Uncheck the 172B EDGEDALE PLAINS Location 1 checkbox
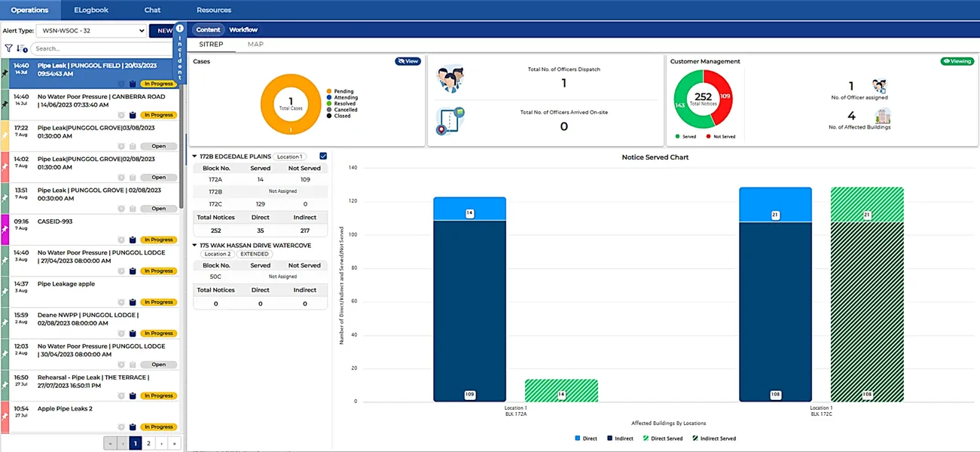The image size is (980, 452). (x=323, y=156)
